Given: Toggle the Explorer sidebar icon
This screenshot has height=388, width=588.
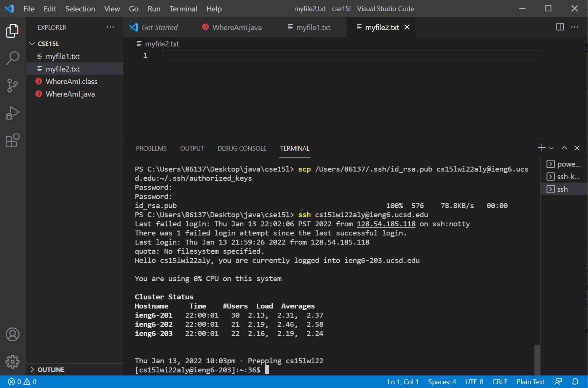Looking at the screenshot, I should pos(13,31).
